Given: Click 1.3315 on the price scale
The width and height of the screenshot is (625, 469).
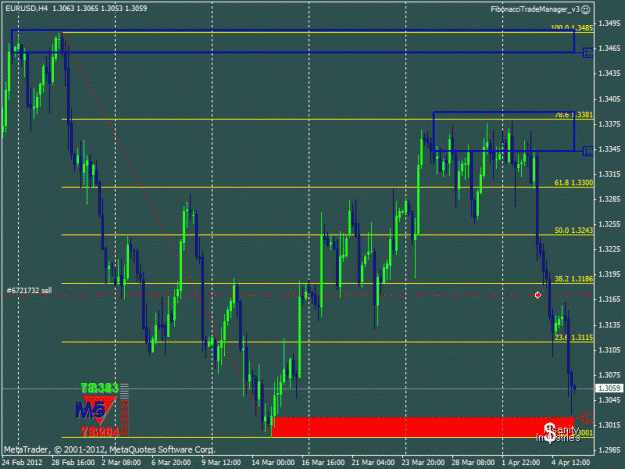Looking at the screenshot, I should coord(610,175).
